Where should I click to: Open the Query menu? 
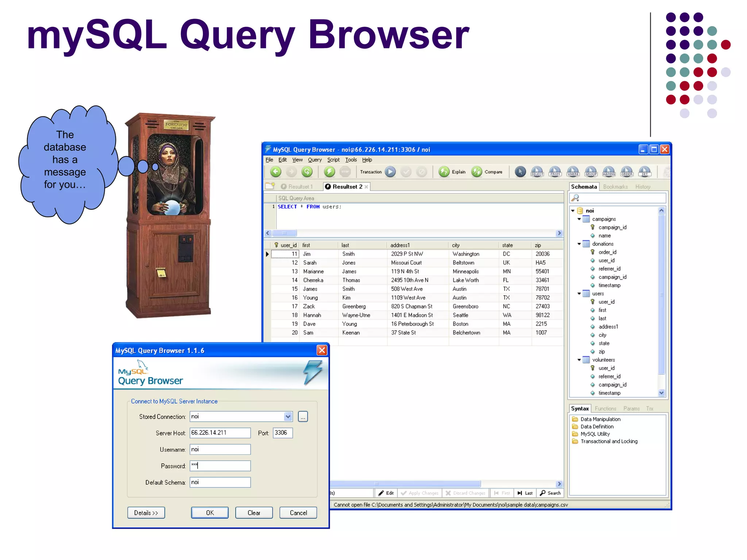click(x=314, y=160)
